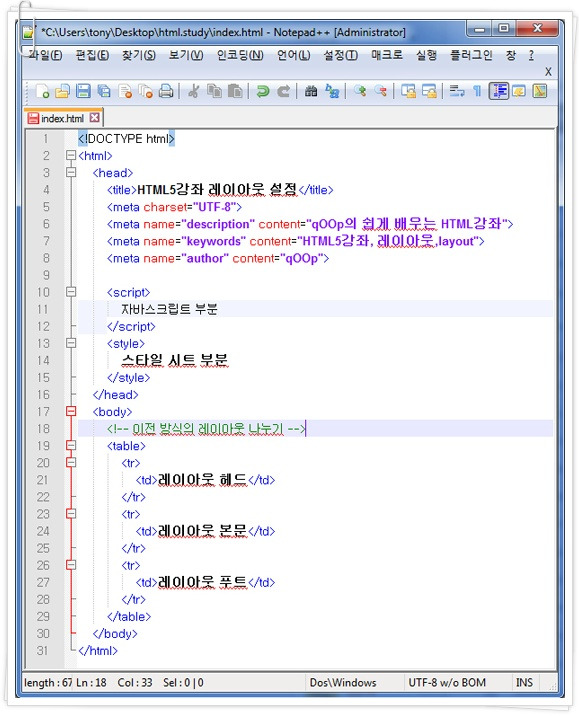Click the X document close button below menu bar
This screenshot has height=716, width=579.
point(548,72)
